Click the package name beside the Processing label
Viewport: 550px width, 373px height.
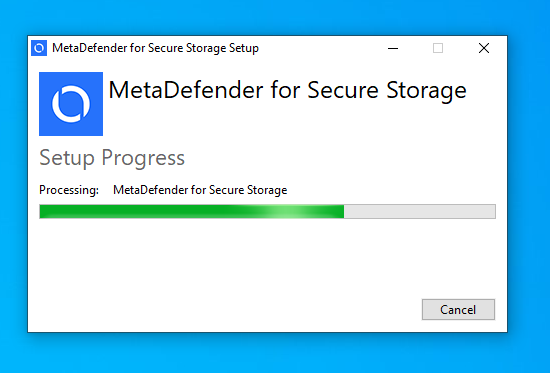coord(200,190)
